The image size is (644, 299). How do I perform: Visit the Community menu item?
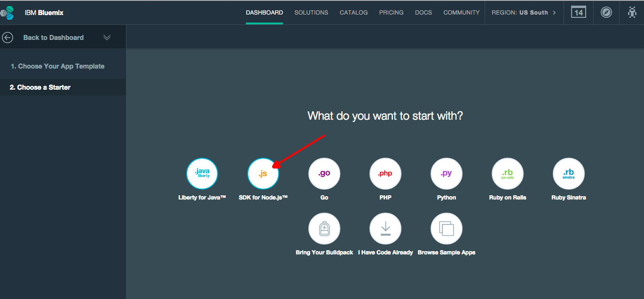point(461,13)
